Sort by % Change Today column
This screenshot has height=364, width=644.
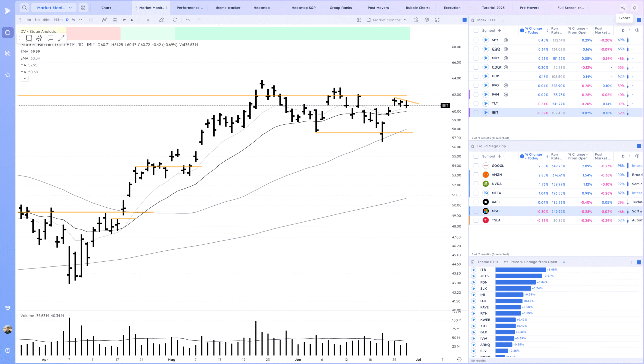[x=533, y=30]
